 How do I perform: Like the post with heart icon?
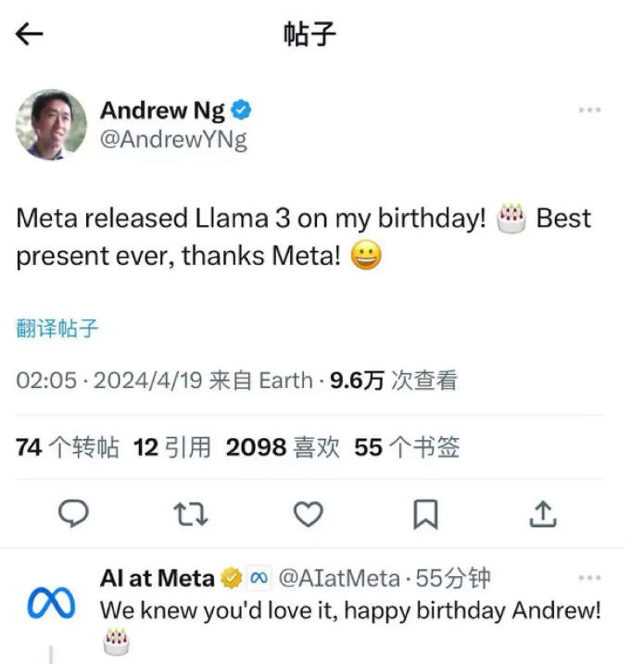point(308,514)
